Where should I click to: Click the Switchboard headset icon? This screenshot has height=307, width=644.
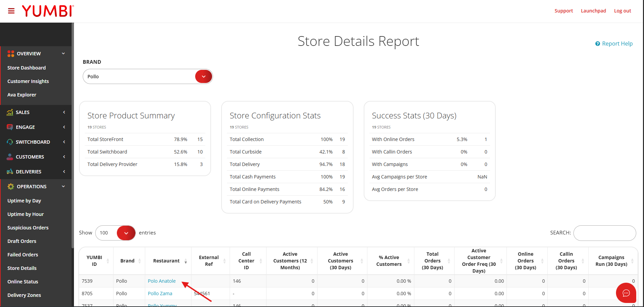(x=10, y=142)
